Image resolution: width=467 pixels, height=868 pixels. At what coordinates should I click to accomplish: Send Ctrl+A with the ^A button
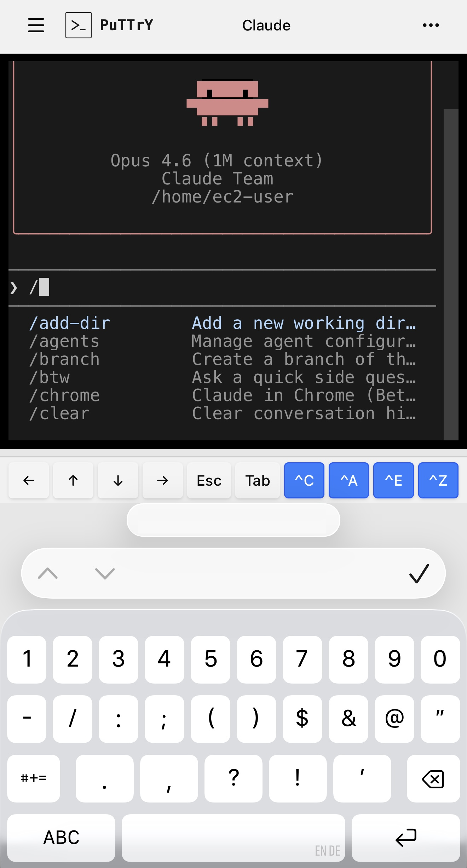click(x=349, y=480)
